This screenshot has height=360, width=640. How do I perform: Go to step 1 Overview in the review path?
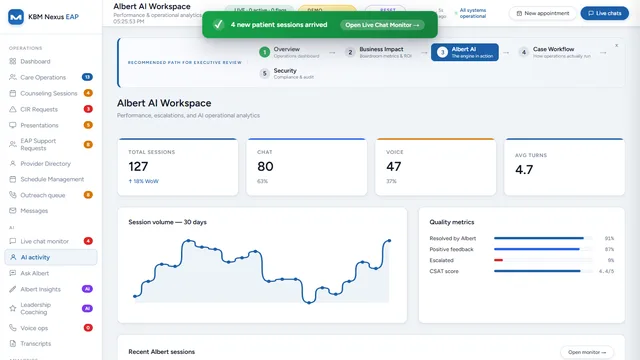289,52
